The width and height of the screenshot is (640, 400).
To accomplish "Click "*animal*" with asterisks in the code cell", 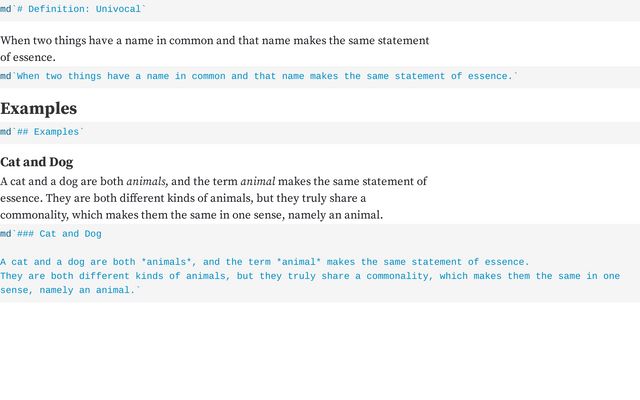I will (298, 262).
